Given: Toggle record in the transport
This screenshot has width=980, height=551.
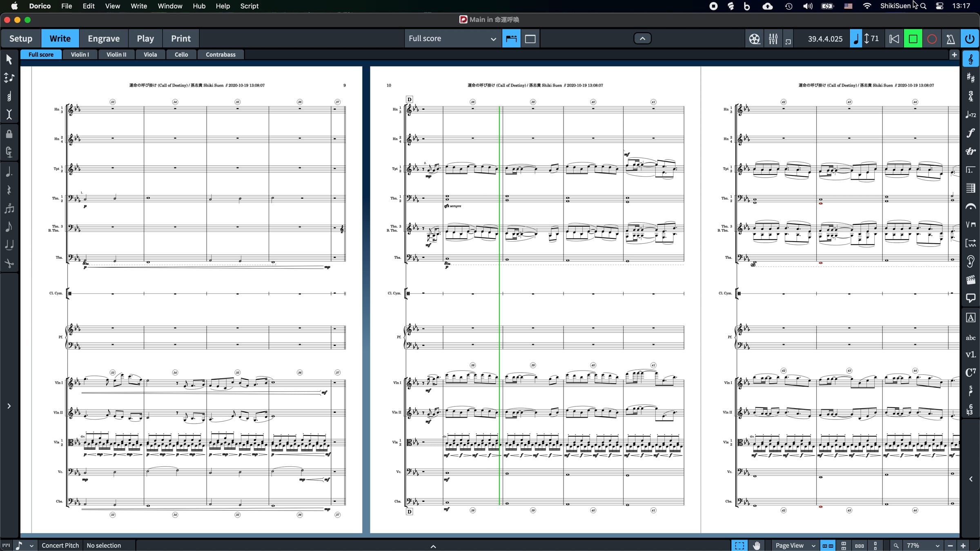Looking at the screenshot, I should (x=932, y=39).
